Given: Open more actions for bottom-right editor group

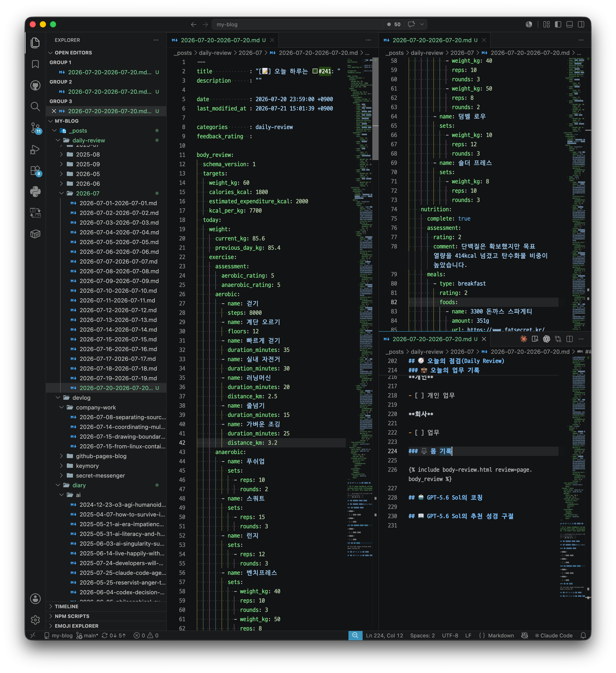Looking at the screenshot, I should coord(581,339).
